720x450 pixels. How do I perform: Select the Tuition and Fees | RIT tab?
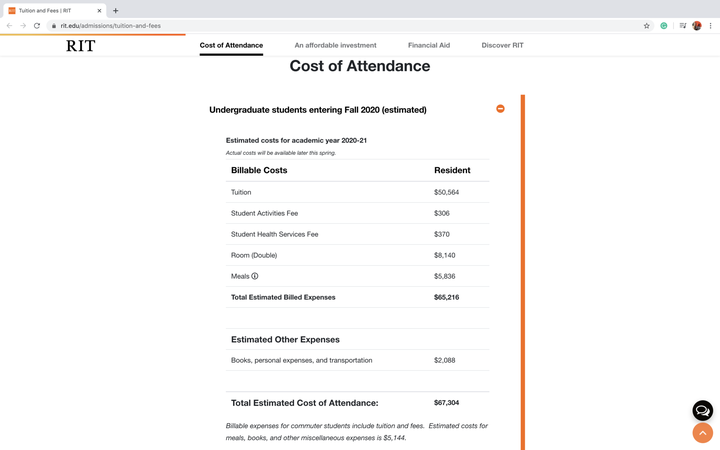[55, 11]
